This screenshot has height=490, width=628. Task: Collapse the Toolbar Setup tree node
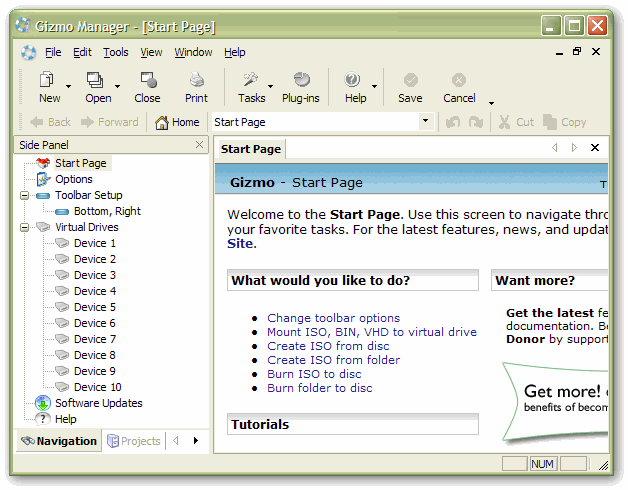pyautogui.click(x=24, y=196)
